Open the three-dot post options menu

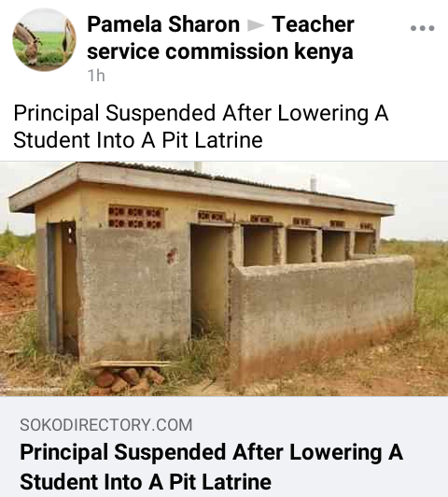pos(423,28)
